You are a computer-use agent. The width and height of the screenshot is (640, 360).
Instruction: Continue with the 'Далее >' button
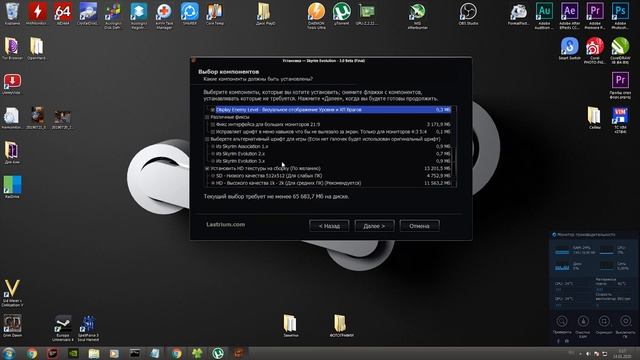pos(374,226)
